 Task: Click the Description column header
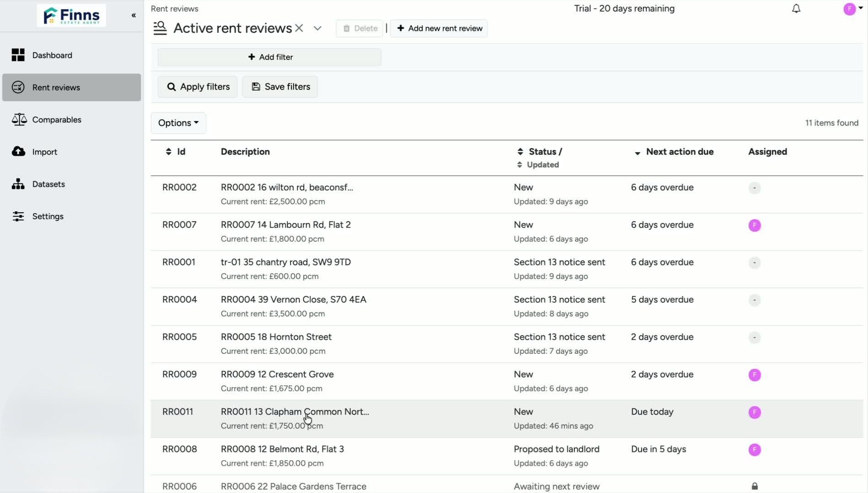245,152
